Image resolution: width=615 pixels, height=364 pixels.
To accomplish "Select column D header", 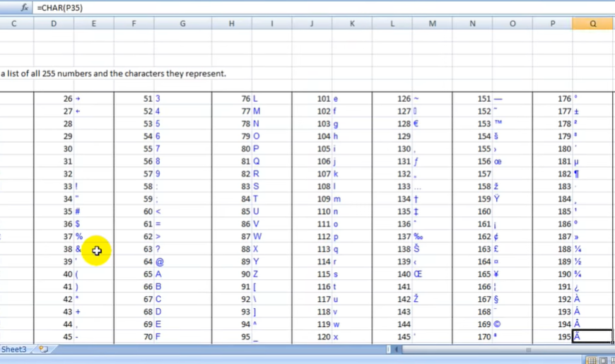I will coord(54,23).
